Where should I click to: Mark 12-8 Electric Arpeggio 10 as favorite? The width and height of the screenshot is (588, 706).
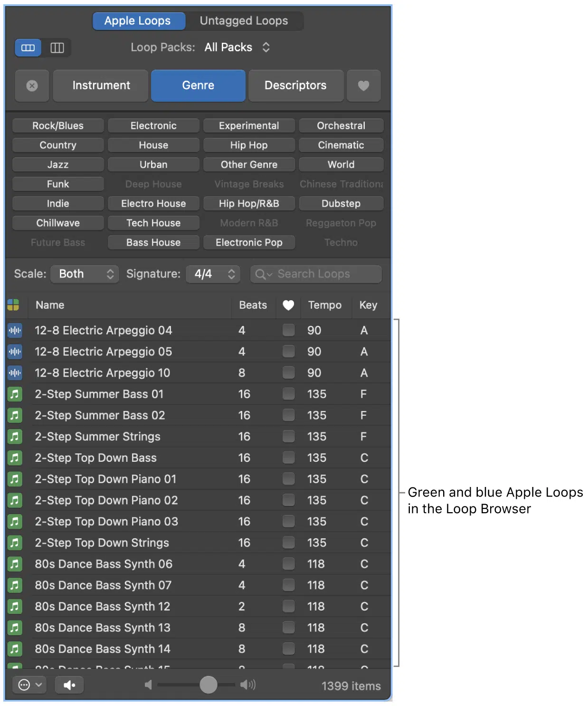click(288, 373)
